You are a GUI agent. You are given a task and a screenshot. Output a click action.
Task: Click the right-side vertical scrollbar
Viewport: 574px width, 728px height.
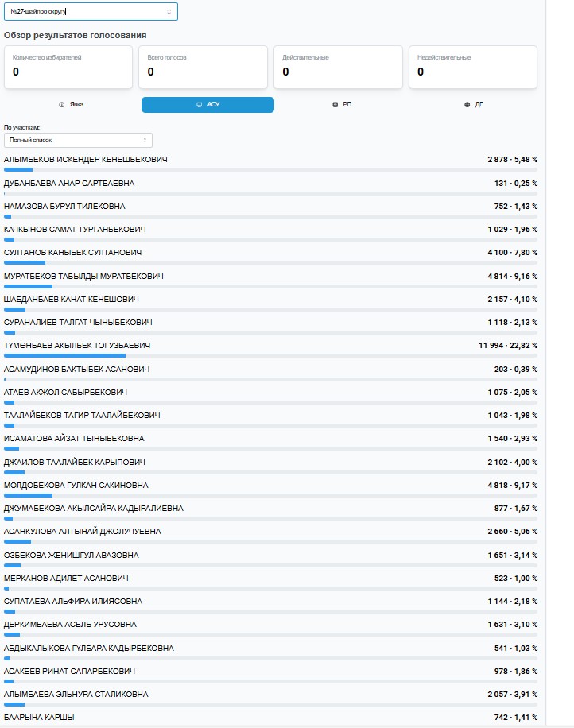(559, 358)
